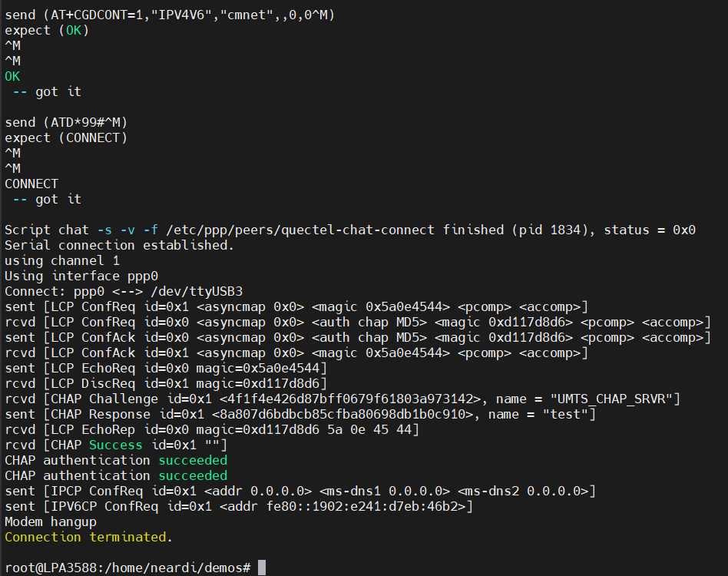Click the green 'Success' word in CHAP line
Screen dimensions: 728x576
pyautogui.click(x=116, y=445)
